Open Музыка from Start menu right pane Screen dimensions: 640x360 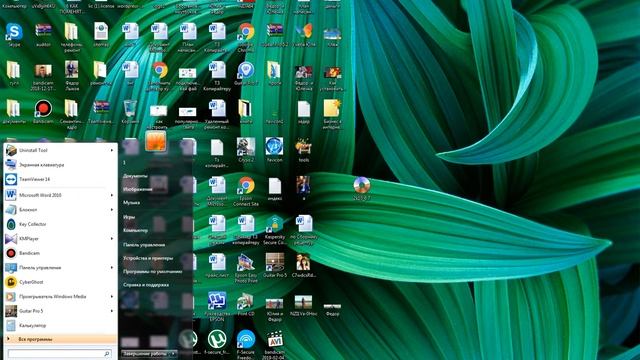click(x=131, y=202)
